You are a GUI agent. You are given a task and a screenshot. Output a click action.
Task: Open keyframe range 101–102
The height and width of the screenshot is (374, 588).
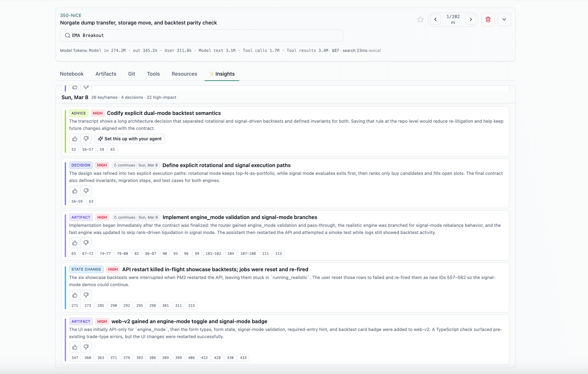pyautogui.click(x=213, y=253)
